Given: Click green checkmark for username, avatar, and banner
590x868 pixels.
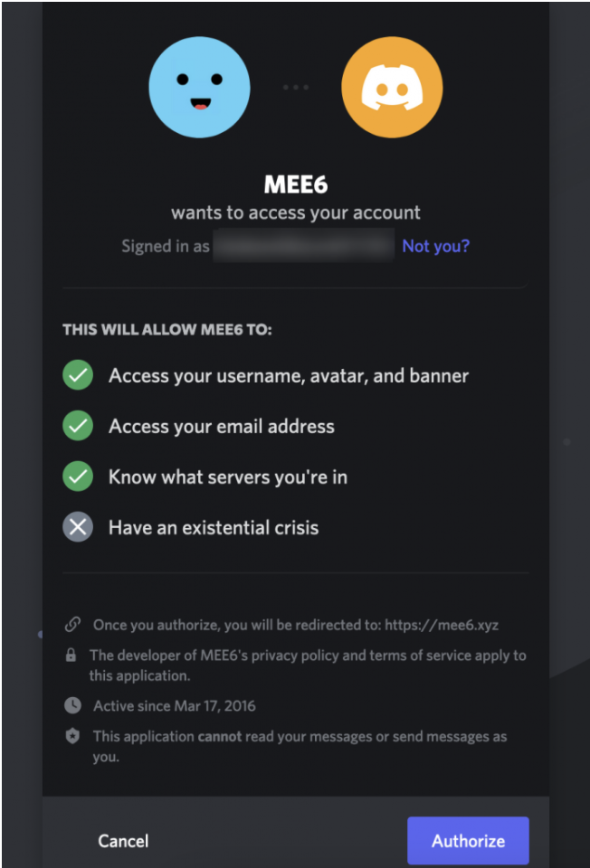Looking at the screenshot, I should click(x=78, y=375).
